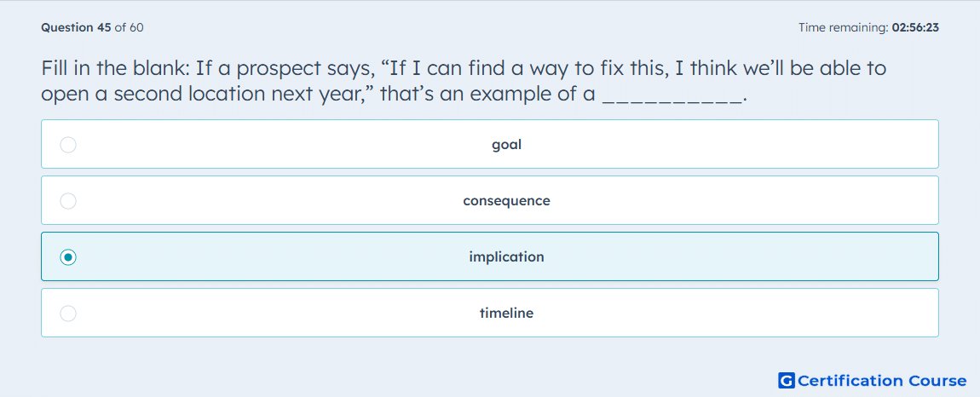Screen dimensions: 980x397
Task: Click the timeline answer label text
Action: (x=506, y=314)
